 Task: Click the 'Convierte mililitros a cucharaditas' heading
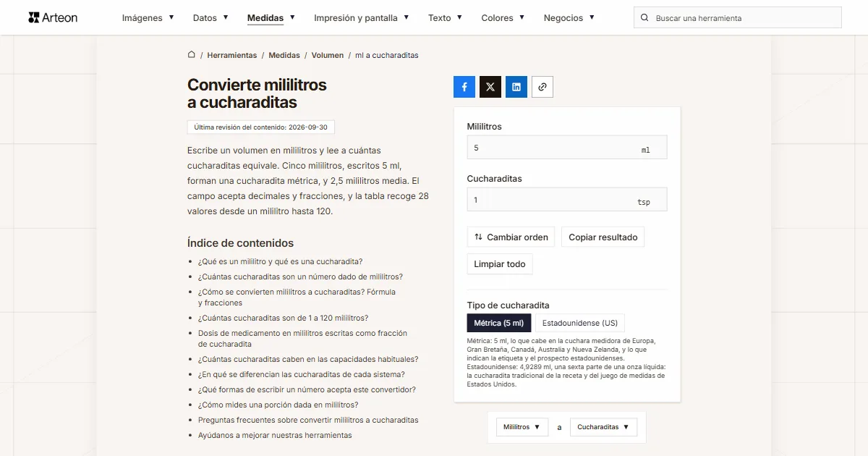coord(257,93)
